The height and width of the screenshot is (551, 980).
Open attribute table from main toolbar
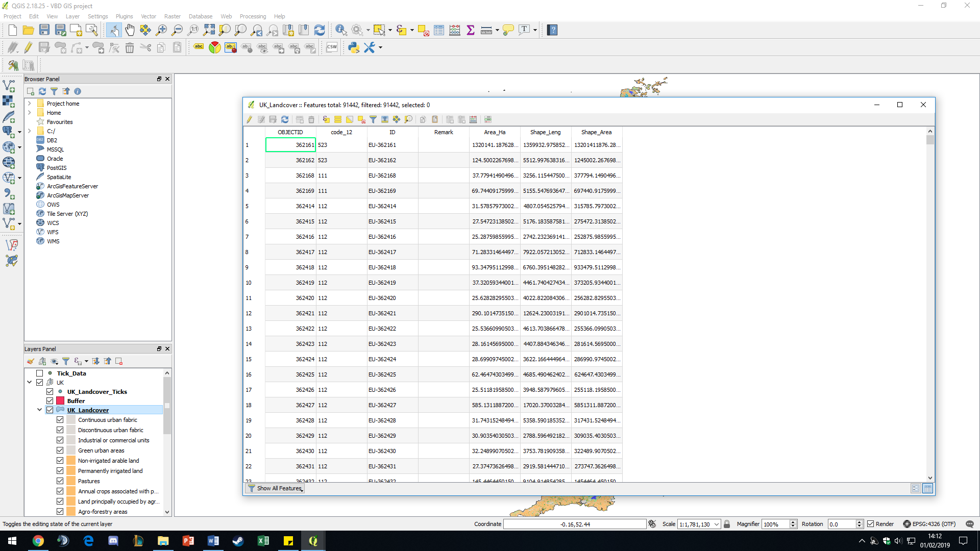(x=439, y=30)
